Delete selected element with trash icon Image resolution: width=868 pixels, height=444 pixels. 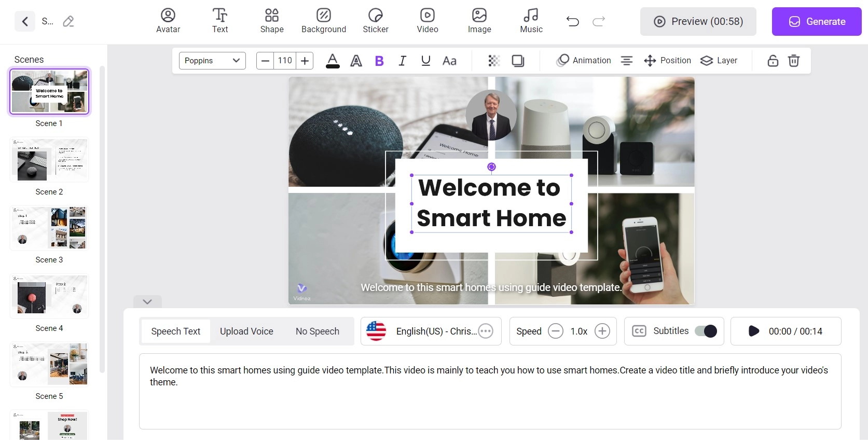click(x=794, y=61)
